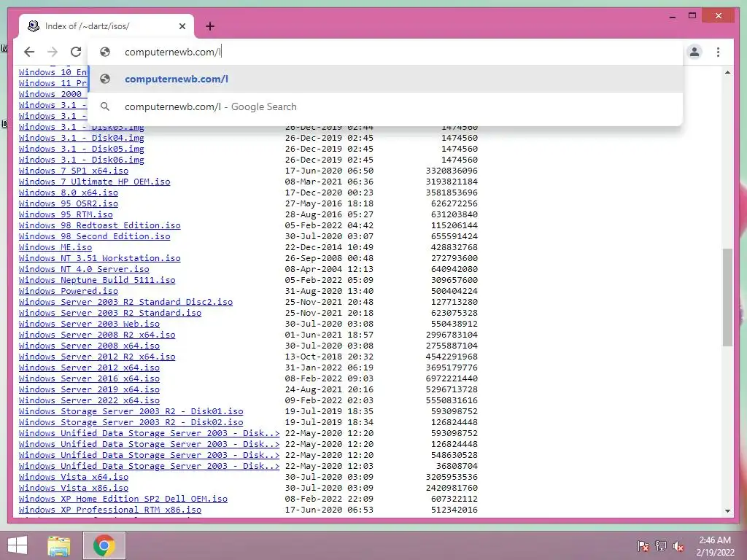Screen dimensions: 747x560
Task: Open Windows Server 2003 R2 Standard.iso link
Action: tap(110, 314)
